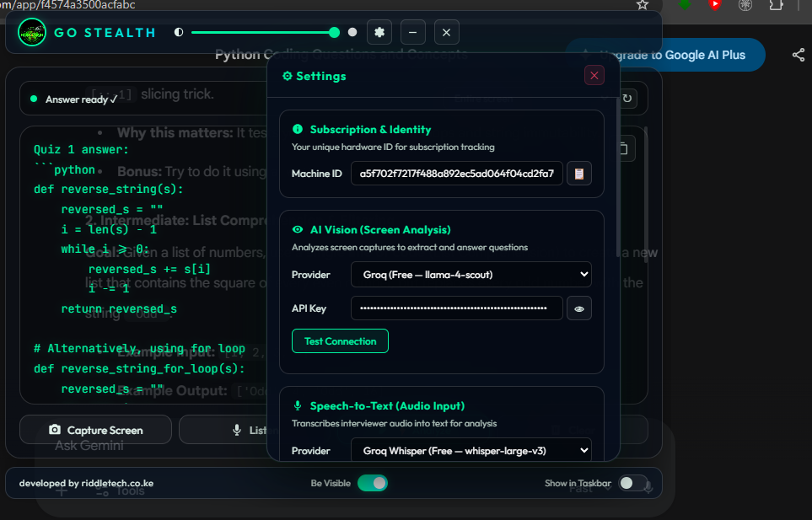This screenshot has height=520, width=812.
Task: Click the browser address bar URL
Action: [x=67, y=5]
